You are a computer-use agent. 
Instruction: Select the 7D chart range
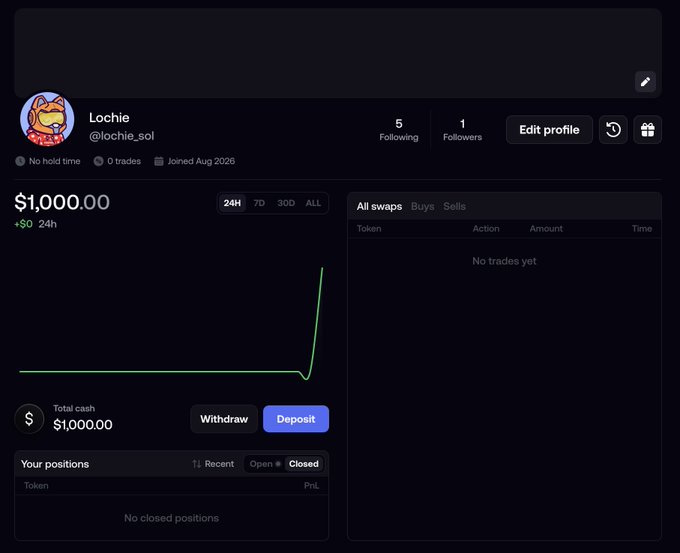[259, 203]
